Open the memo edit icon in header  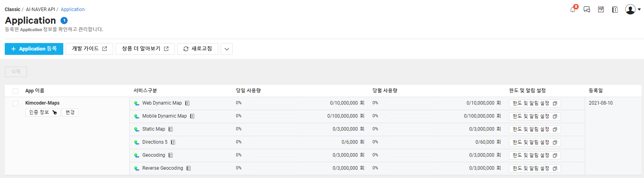coord(601,9)
